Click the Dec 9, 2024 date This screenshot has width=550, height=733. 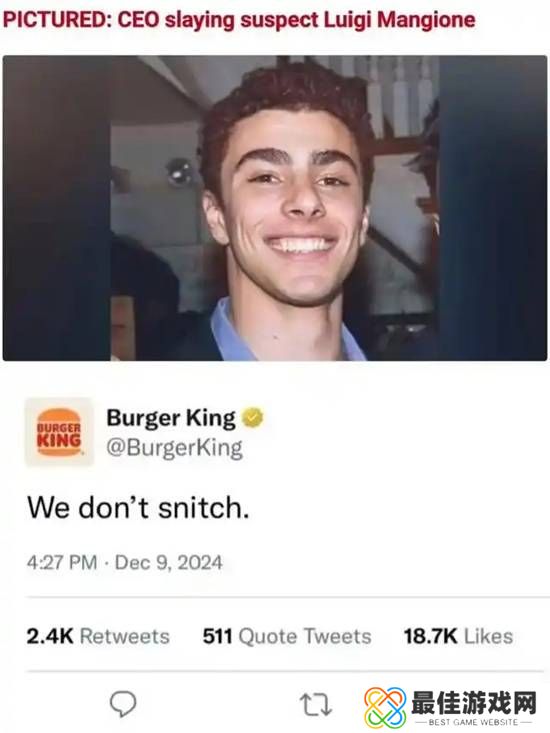169,562
